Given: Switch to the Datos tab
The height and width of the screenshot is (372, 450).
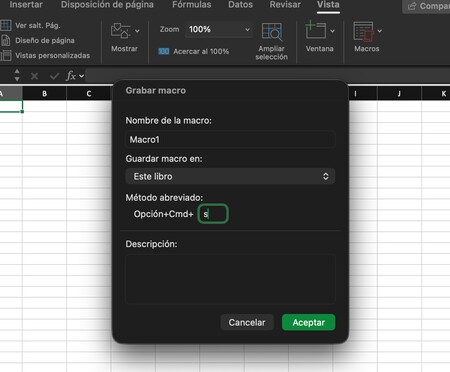Looking at the screenshot, I should [240, 5].
